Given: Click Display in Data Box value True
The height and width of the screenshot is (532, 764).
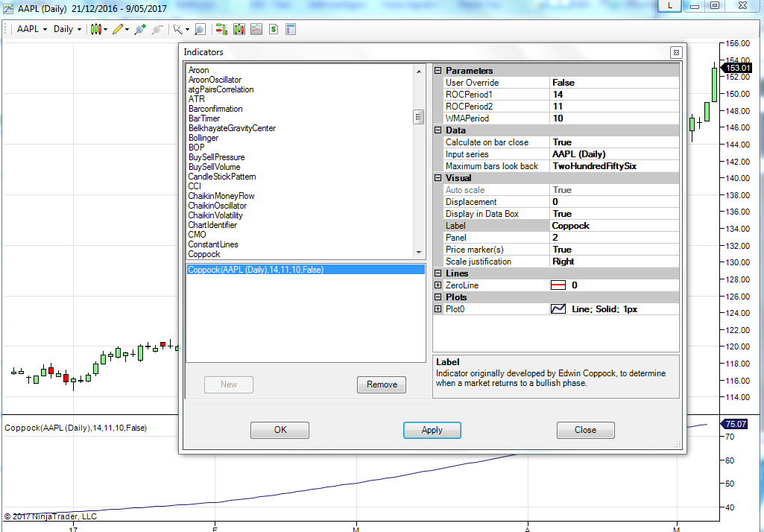Looking at the screenshot, I should (614, 214).
